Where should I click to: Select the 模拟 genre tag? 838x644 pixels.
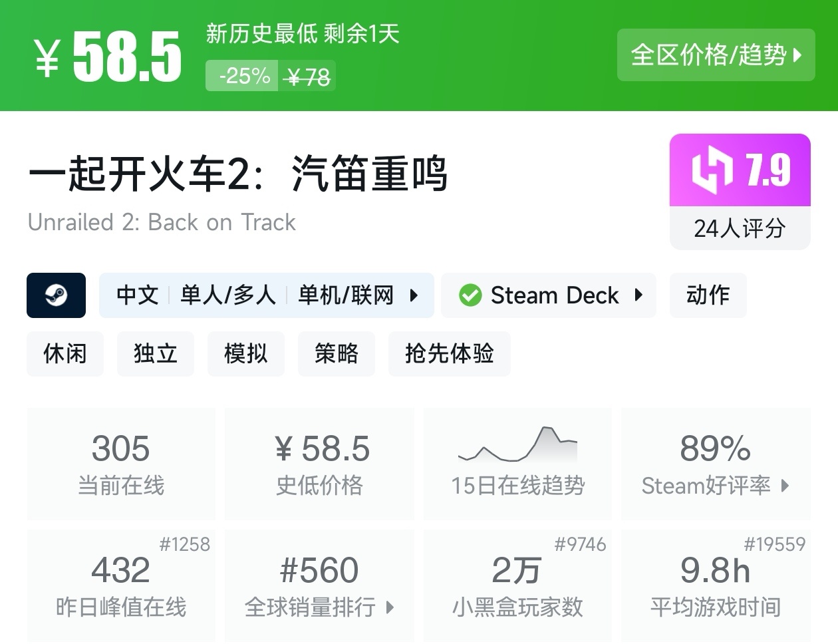tap(246, 354)
